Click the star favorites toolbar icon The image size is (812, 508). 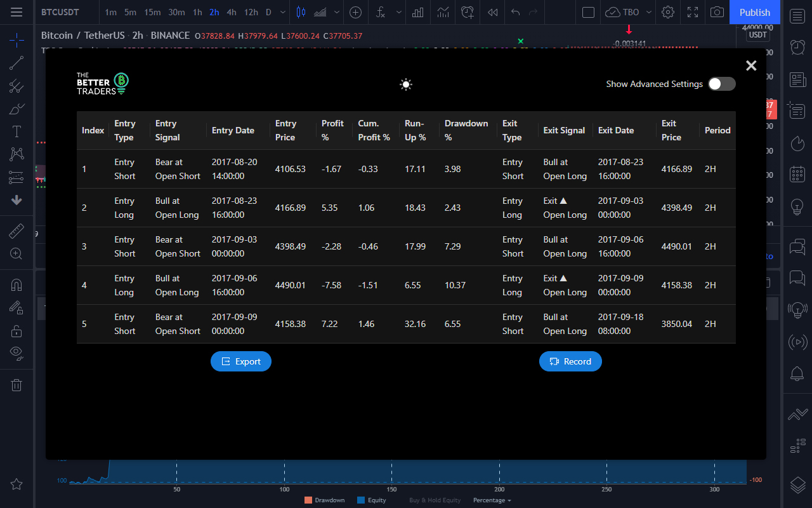click(x=16, y=485)
